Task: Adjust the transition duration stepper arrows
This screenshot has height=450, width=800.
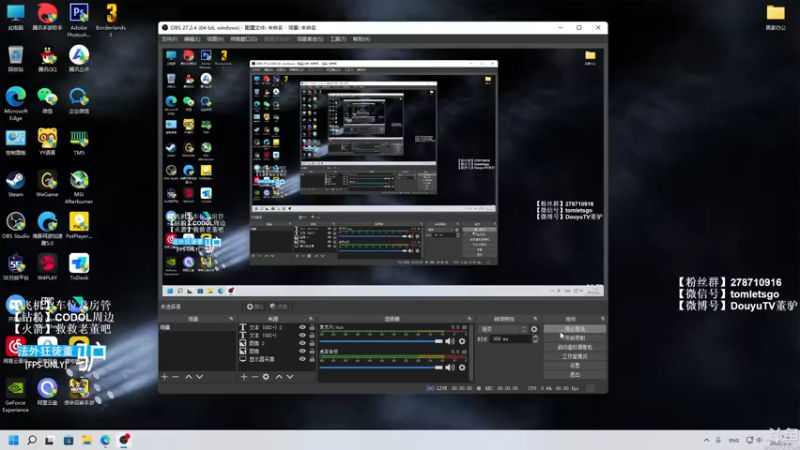Action: [x=535, y=339]
